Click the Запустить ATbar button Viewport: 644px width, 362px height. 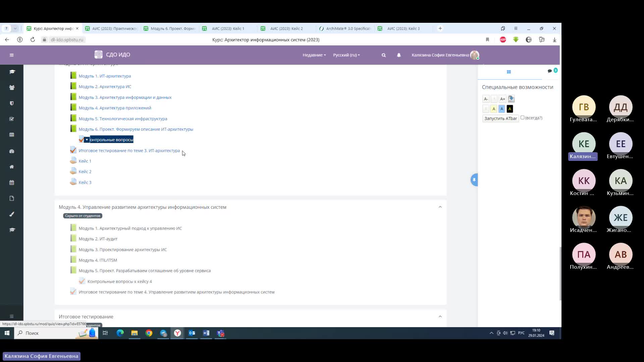(x=500, y=118)
